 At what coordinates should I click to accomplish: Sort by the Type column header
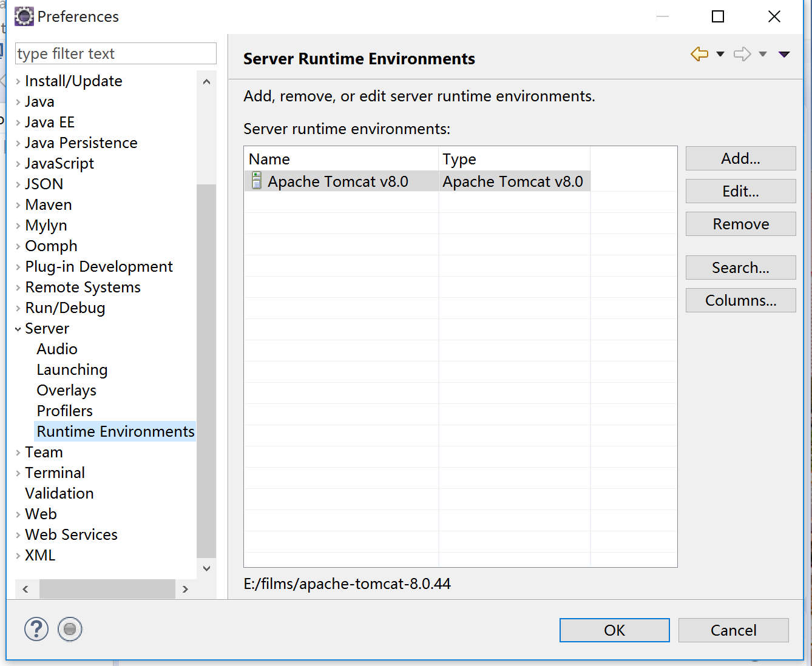[515, 159]
